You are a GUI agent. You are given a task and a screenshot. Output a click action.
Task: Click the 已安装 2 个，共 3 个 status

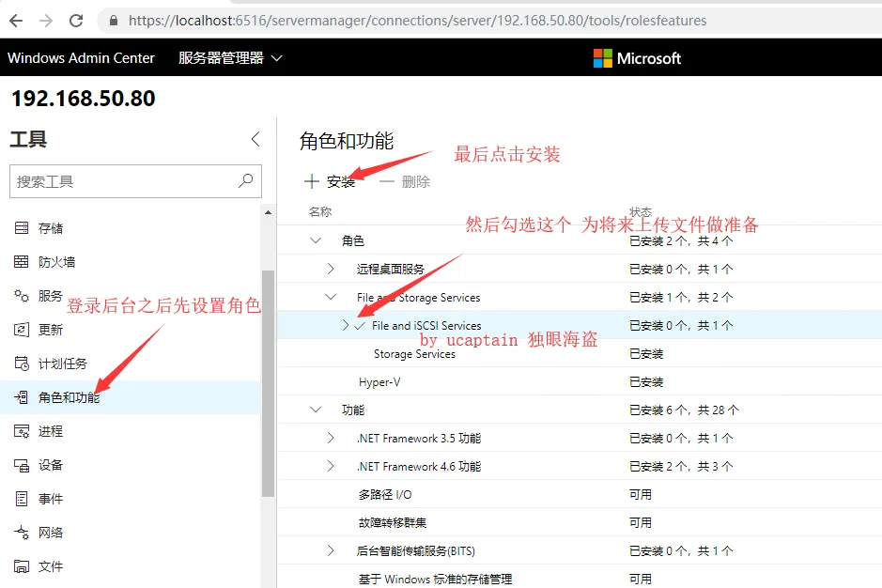click(681, 466)
